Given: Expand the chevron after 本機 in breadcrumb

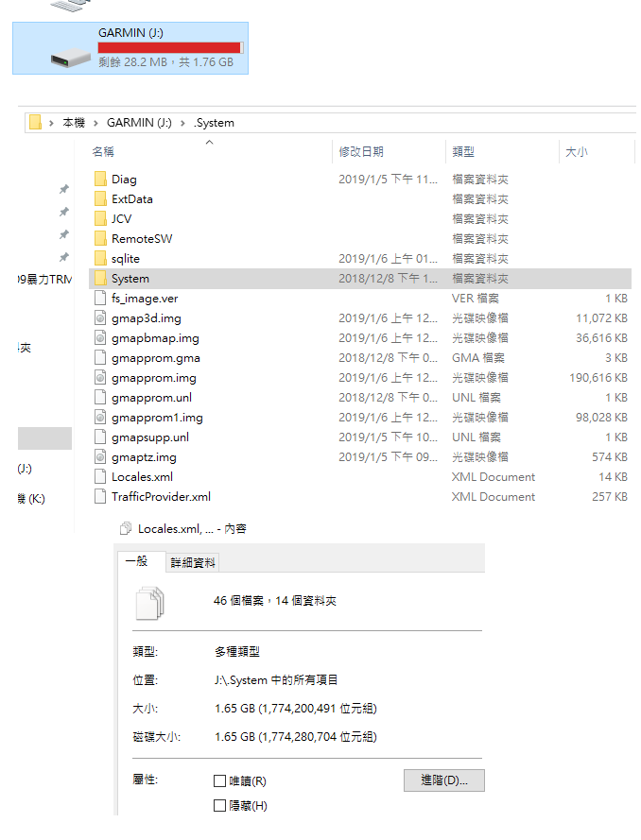Looking at the screenshot, I should [95, 123].
